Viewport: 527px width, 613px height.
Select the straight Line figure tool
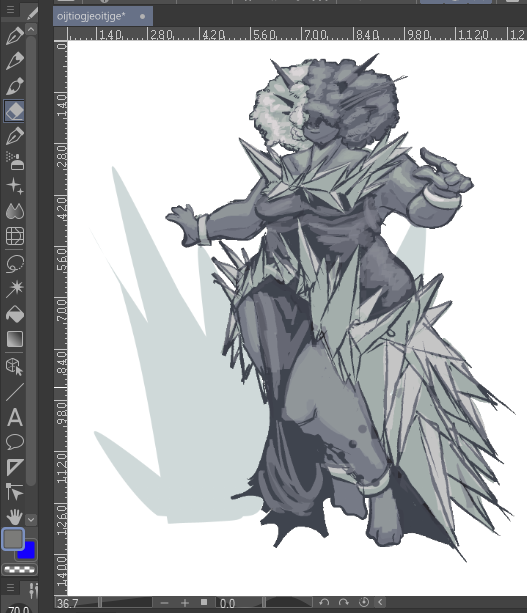tap(14, 392)
